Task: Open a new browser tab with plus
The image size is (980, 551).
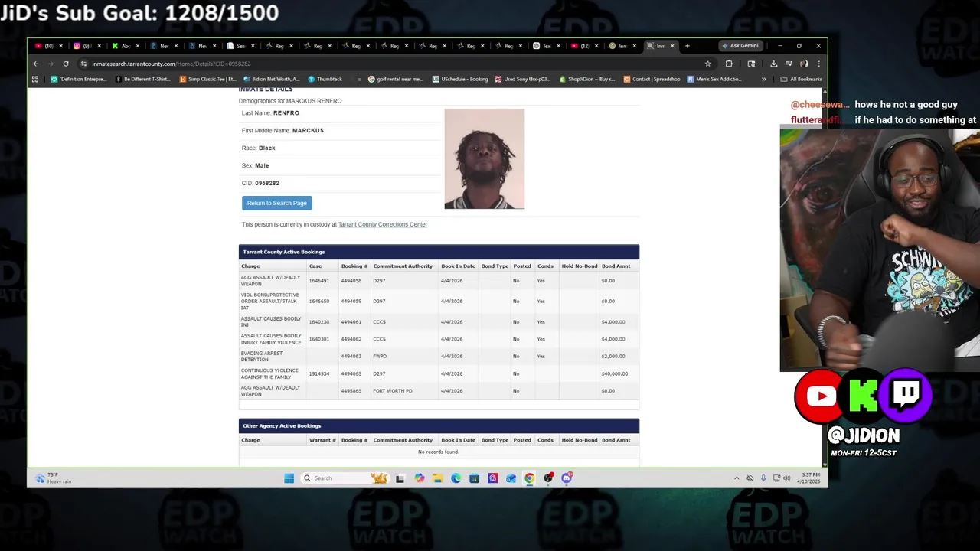Action: pos(687,46)
